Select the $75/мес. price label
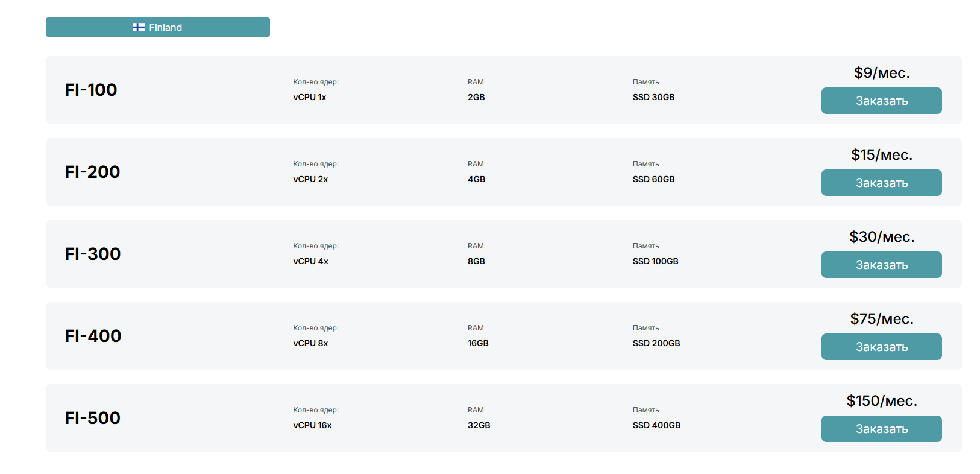The image size is (980, 474). [882, 319]
